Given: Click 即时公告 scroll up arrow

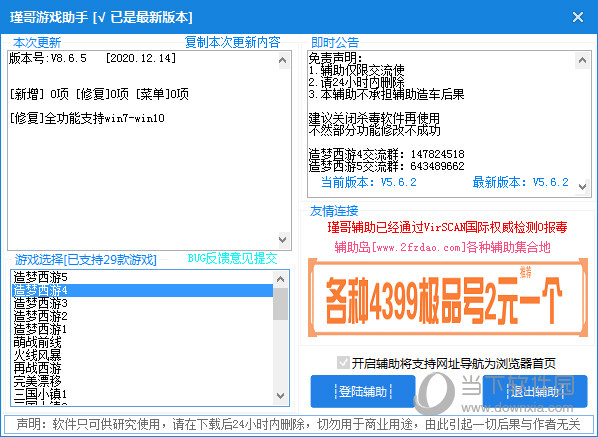Looking at the screenshot, I should click(582, 60).
